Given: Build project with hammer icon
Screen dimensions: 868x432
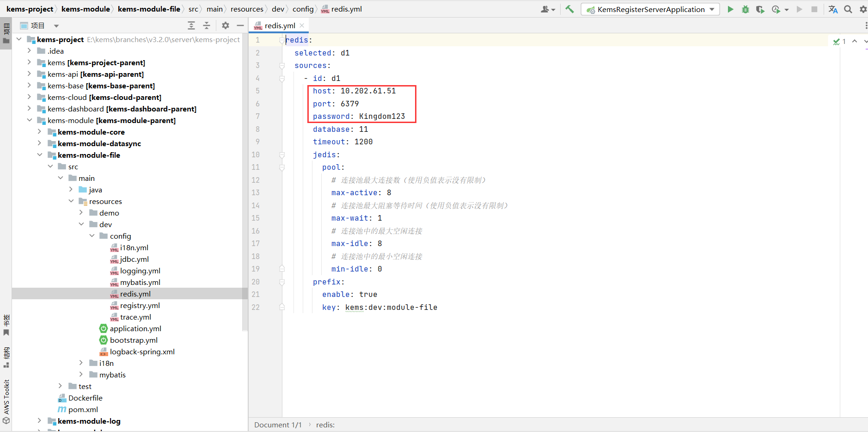Looking at the screenshot, I should pyautogui.click(x=569, y=9).
